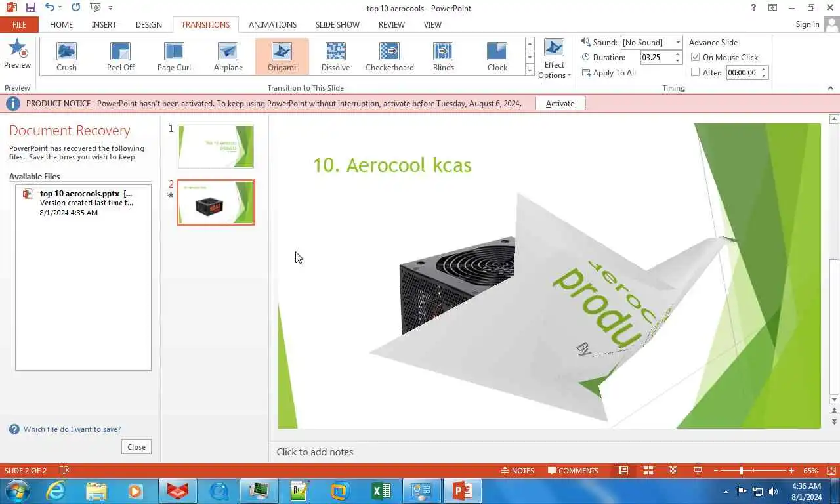Open 'Which file do I want to save?' link
Viewport: 840px width, 504px height.
[72, 429]
